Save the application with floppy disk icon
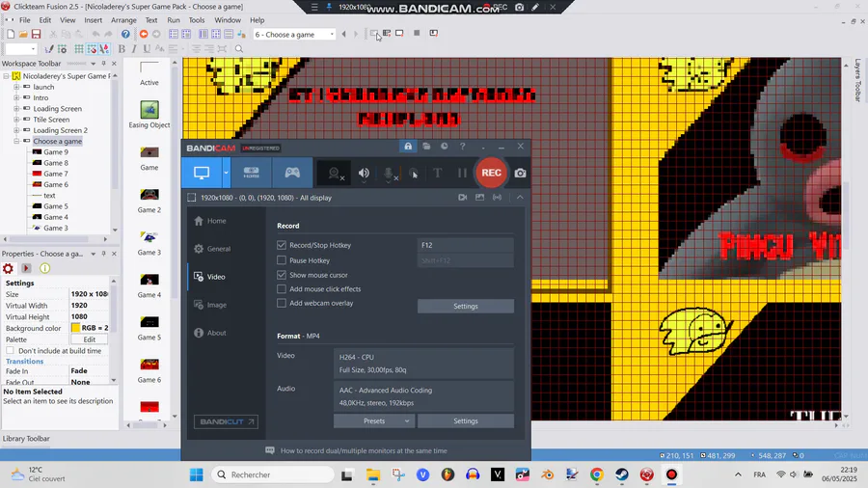The width and height of the screenshot is (868, 488). (36, 35)
